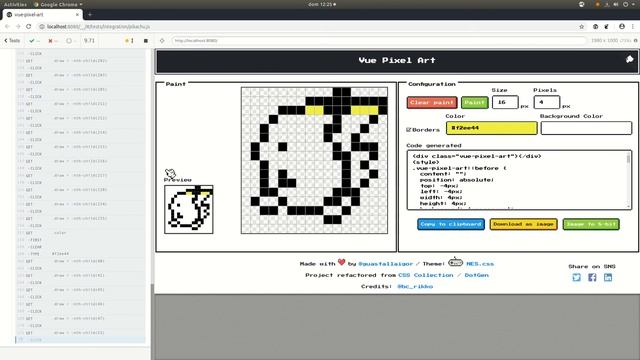Click second extension icon before profile avatar

(607, 27)
